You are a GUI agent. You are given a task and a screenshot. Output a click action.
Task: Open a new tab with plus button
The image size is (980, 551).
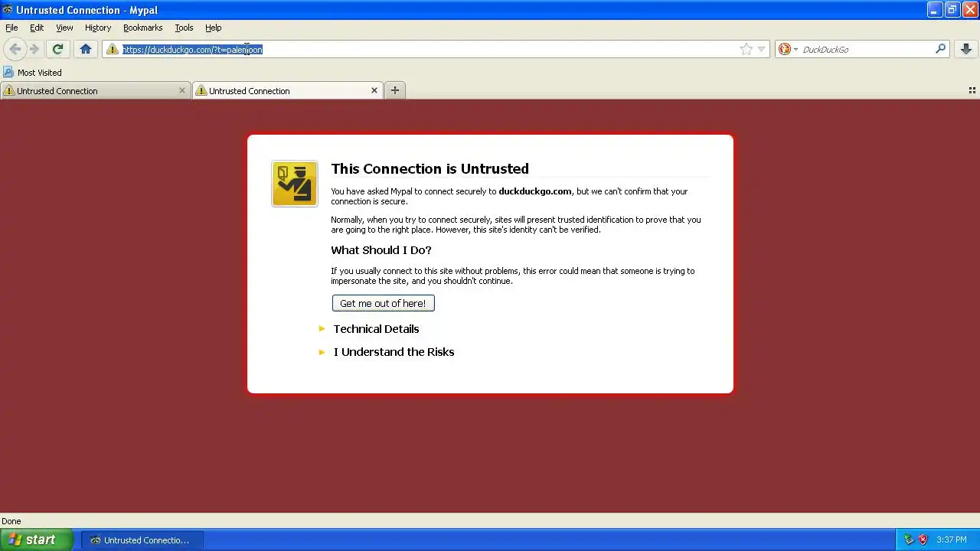pyautogui.click(x=395, y=90)
